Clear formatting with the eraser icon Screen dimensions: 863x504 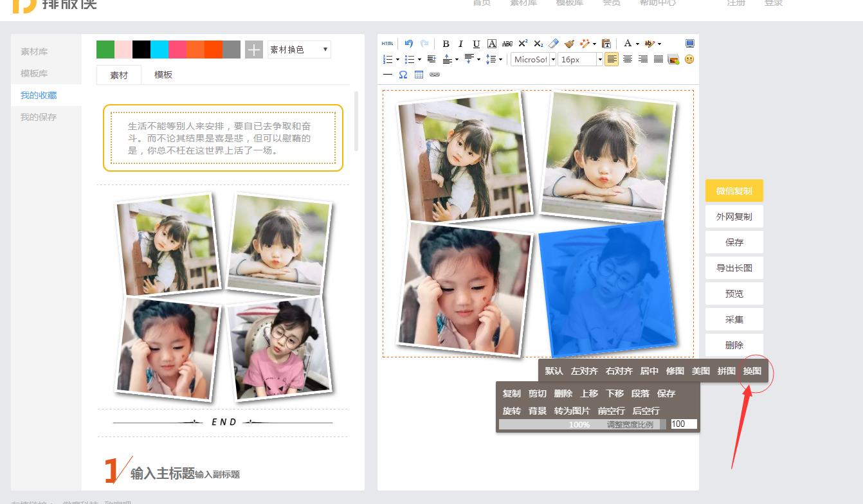tap(553, 43)
